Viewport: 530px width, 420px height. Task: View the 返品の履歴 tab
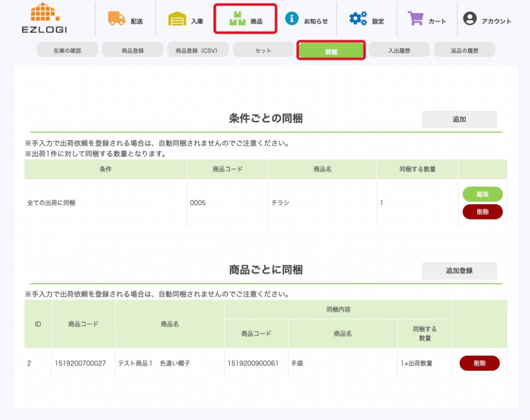click(464, 50)
